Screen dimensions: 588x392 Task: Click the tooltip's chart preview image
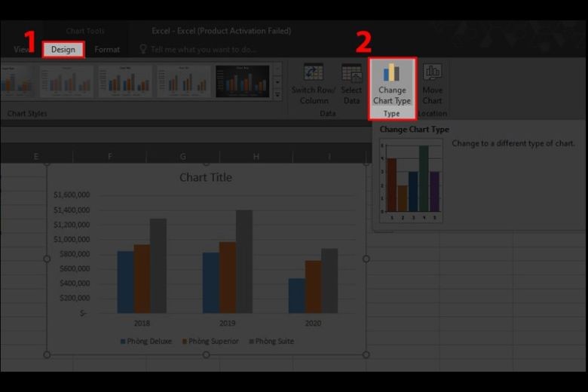pos(411,181)
